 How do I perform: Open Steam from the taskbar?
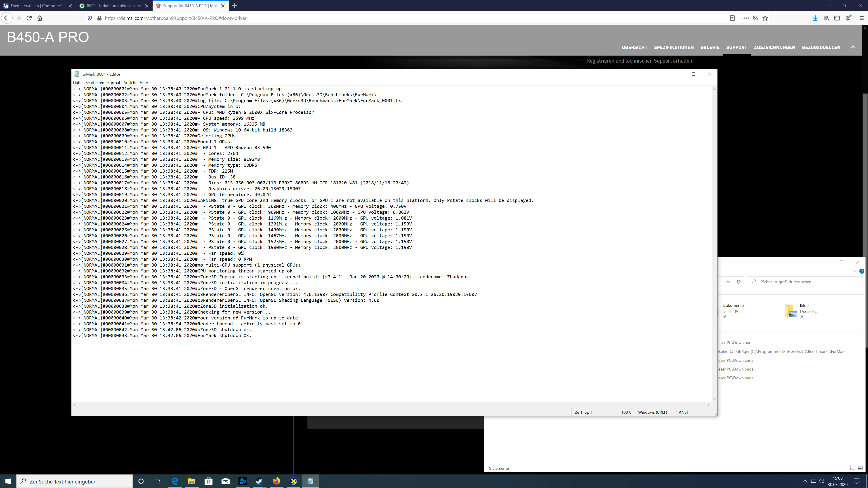[x=259, y=481]
